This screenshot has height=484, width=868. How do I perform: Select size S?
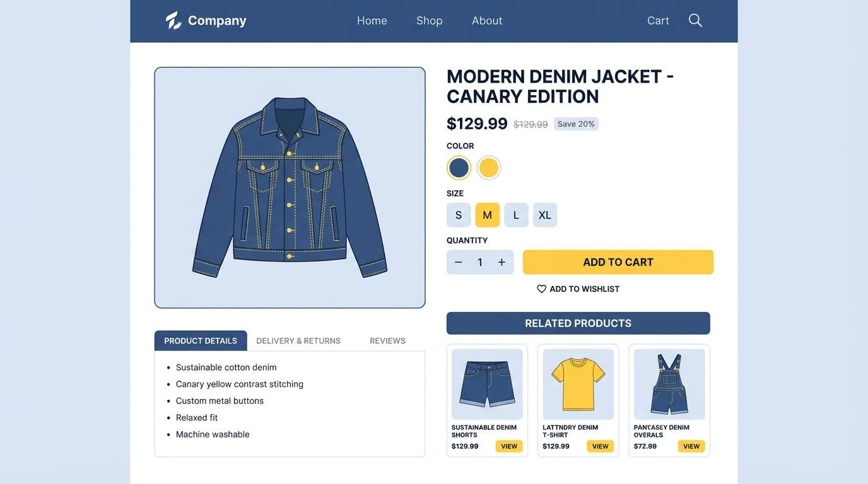pos(459,215)
